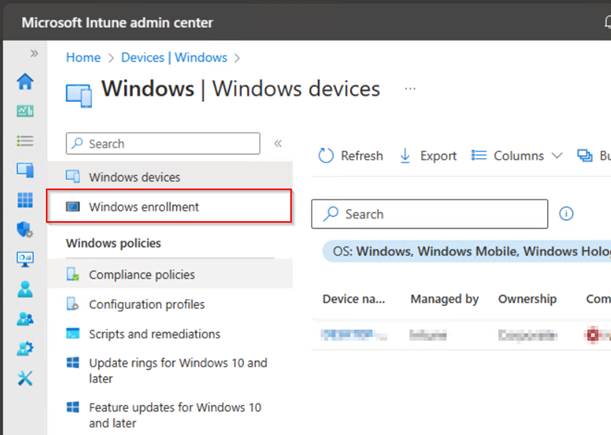Collapse the Windows side menu panel
Image resolution: width=611 pixels, height=435 pixels.
coord(278,144)
